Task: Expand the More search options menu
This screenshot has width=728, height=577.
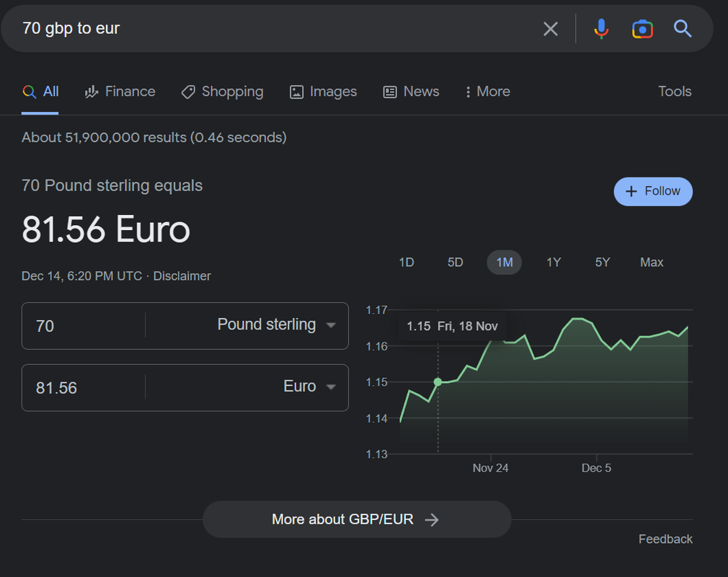Action: [x=487, y=92]
